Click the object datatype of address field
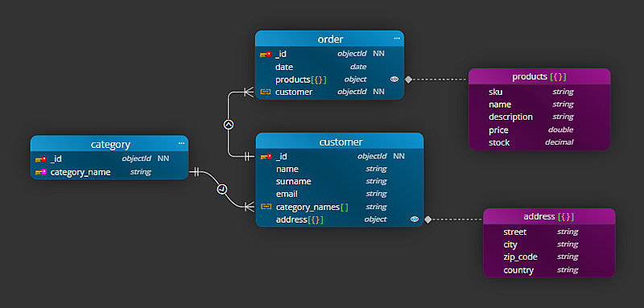Viewport: 644px width, 308px height. point(375,220)
